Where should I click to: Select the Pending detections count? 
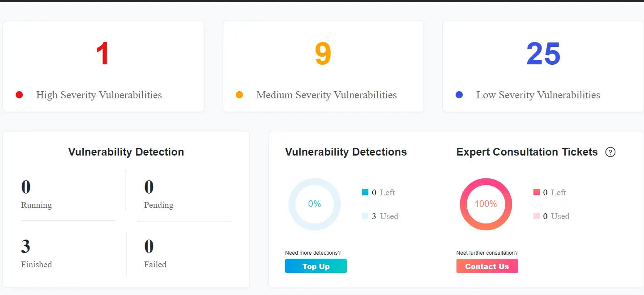[149, 187]
